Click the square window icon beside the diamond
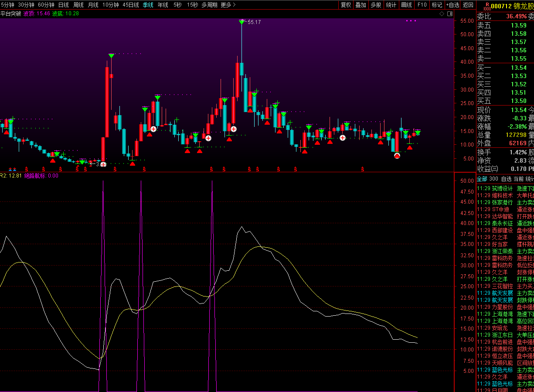This screenshot has height=392, width=534. [x=450, y=14]
